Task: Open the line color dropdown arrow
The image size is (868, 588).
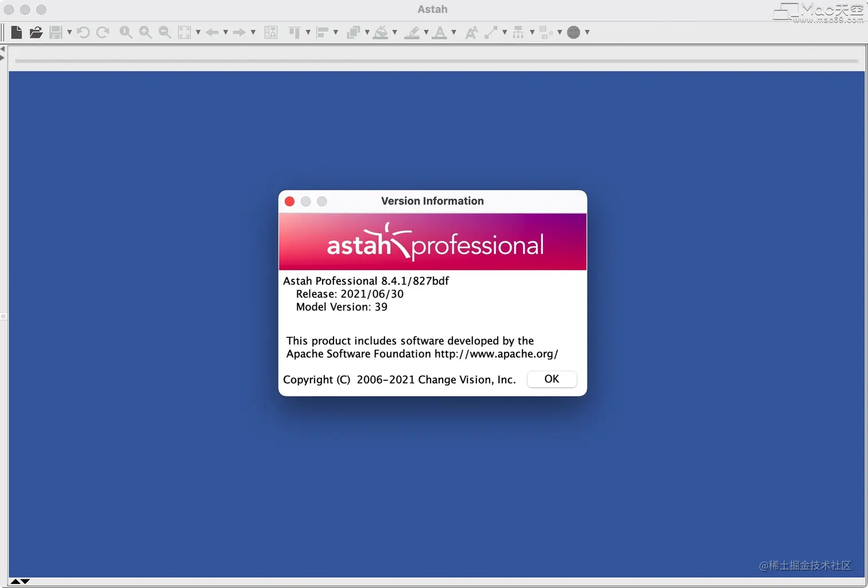Action: pyautogui.click(x=426, y=33)
